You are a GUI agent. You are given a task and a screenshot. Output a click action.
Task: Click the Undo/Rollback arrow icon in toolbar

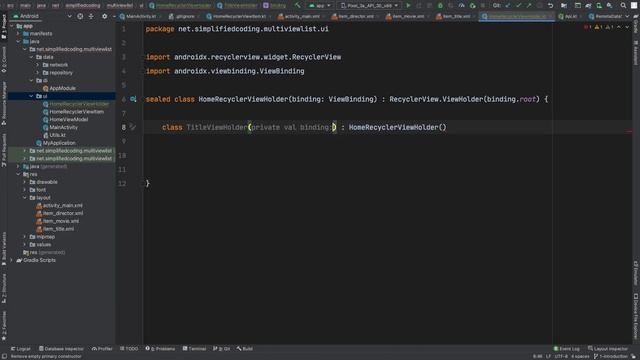pyautogui.click(x=550, y=5)
